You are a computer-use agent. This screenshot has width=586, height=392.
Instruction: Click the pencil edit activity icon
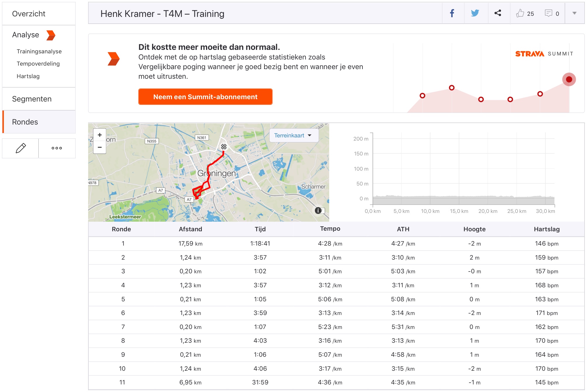pyautogui.click(x=20, y=148)
